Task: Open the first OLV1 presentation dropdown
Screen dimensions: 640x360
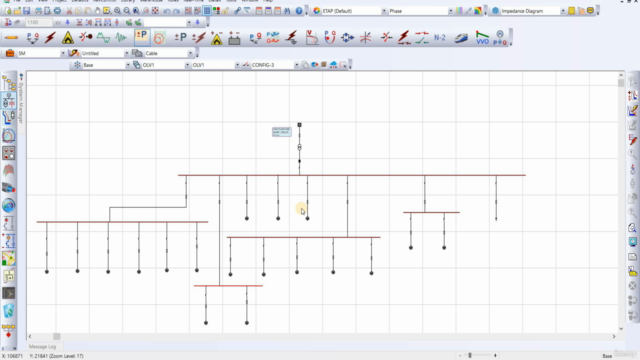Action: click(187, 65)
